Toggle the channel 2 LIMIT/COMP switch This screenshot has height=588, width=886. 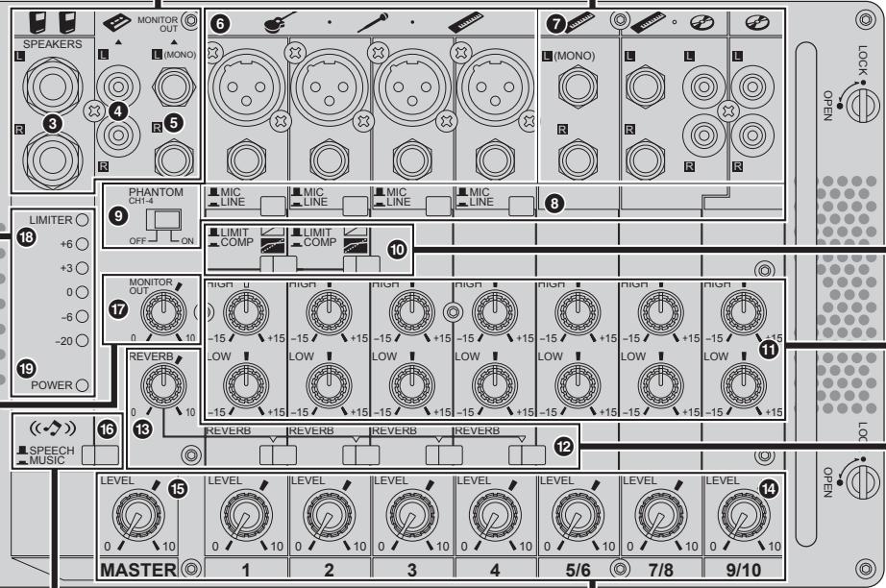pos(361,264)
